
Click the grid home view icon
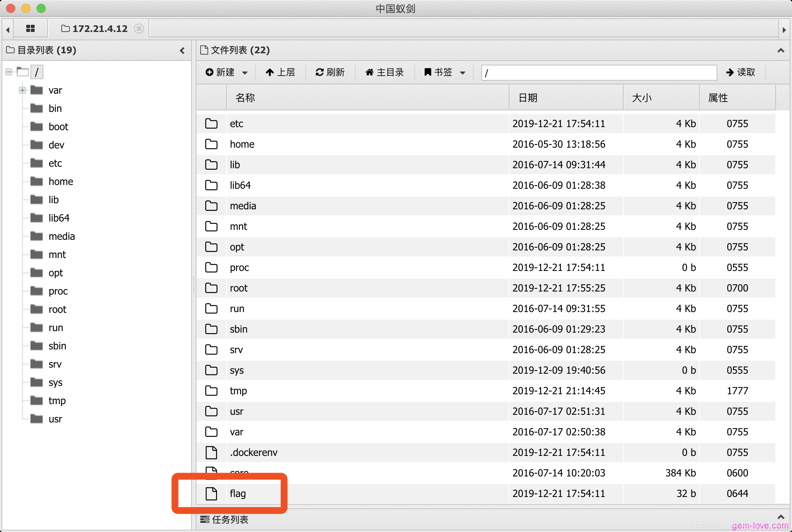(x=30, y=29)
